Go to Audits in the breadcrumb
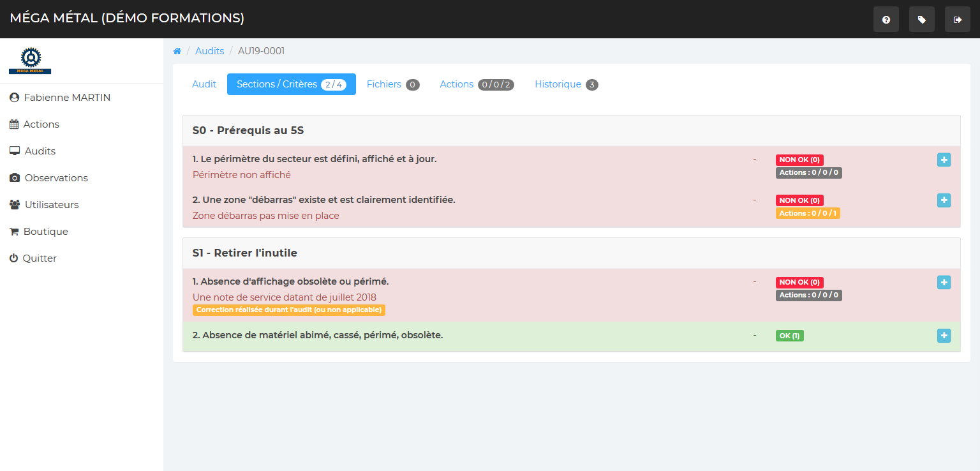The height and width of the screenshot is (471, 980). pos(209,51)
